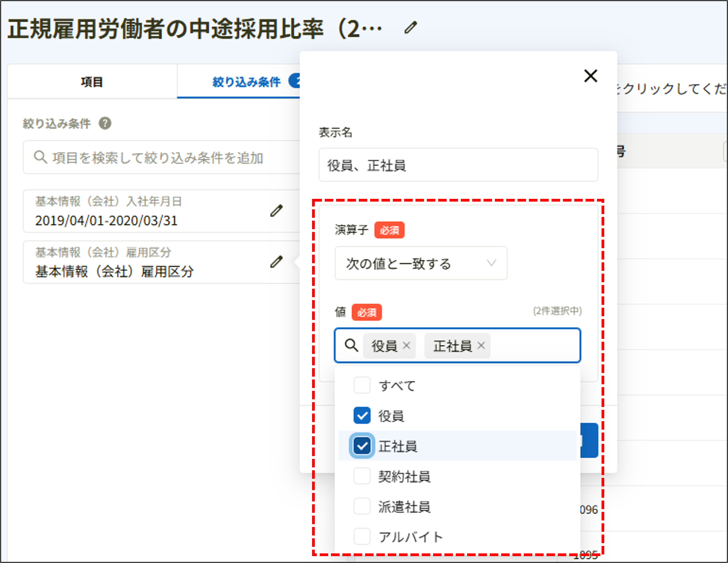The image size is (728, 563).
Task: Uncheck the 役員 checkbox
Action: [362, 416]
